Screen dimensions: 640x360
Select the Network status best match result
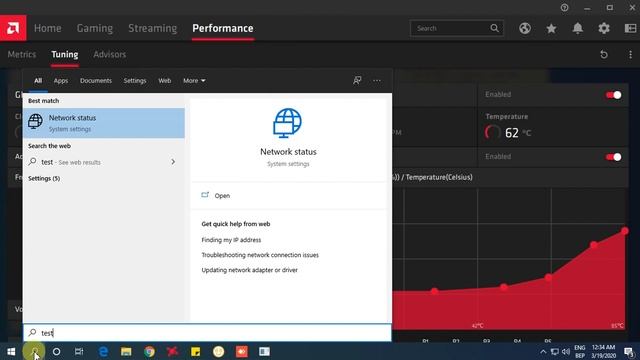click(x=104, y=123)
